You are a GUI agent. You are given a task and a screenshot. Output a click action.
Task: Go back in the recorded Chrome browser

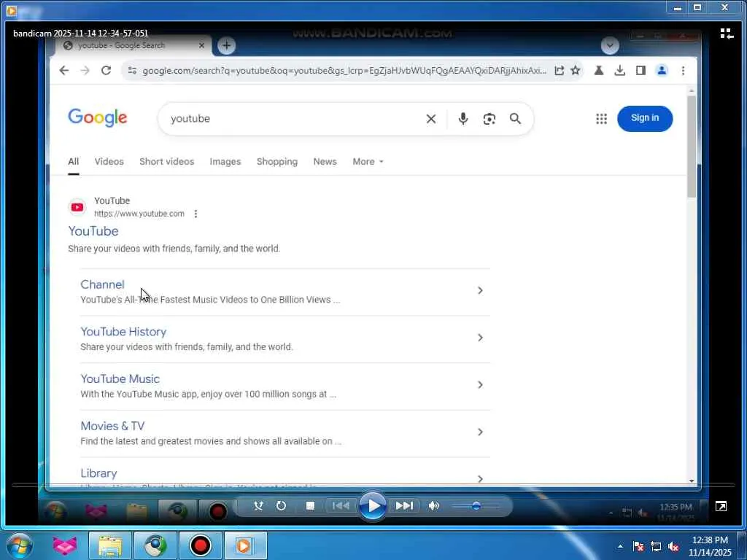64,71
